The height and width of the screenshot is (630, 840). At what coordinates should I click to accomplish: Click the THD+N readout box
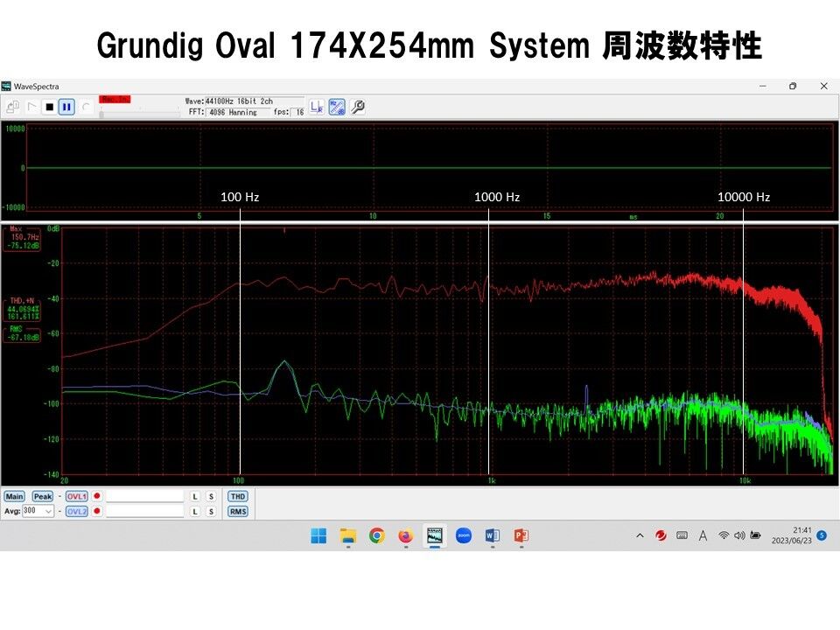(x=23, y=309)
